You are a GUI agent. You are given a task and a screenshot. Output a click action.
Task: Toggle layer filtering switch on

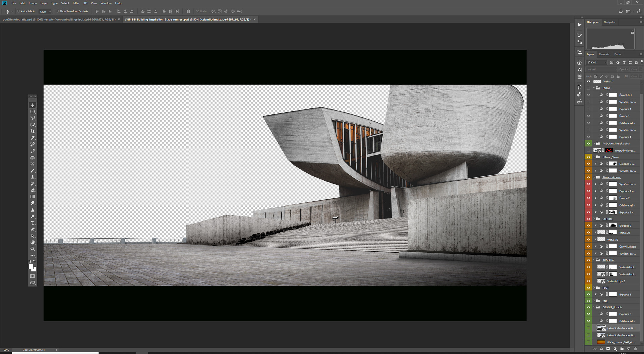[x=641, y=62]
